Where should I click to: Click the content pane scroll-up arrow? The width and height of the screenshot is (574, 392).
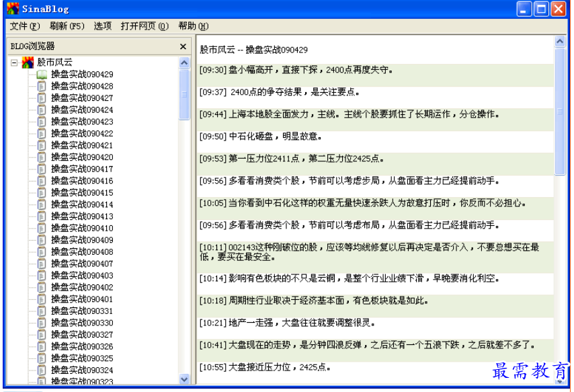[560, 42]
